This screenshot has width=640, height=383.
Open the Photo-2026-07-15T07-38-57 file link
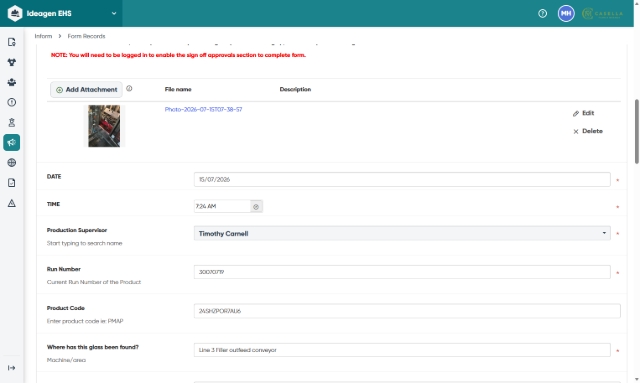click(x=203, y=109)
